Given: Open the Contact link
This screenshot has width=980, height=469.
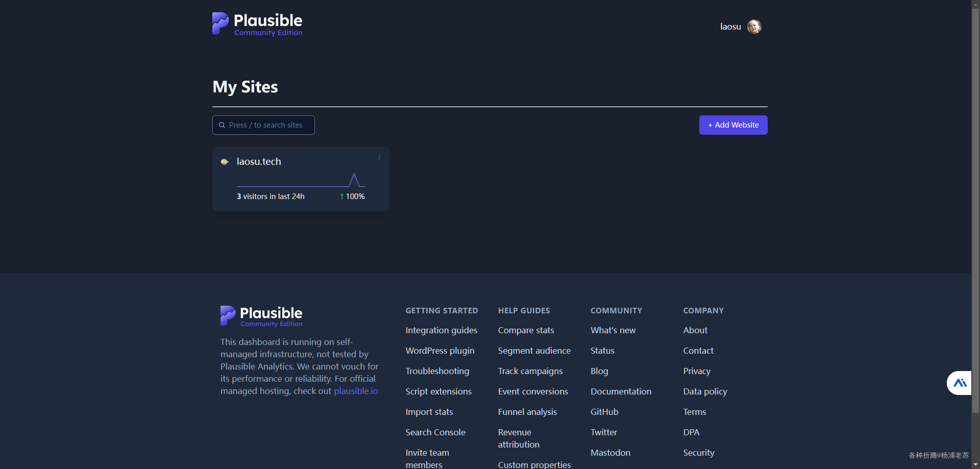Looking at the screenshot, I should click(x=698, y=351).
